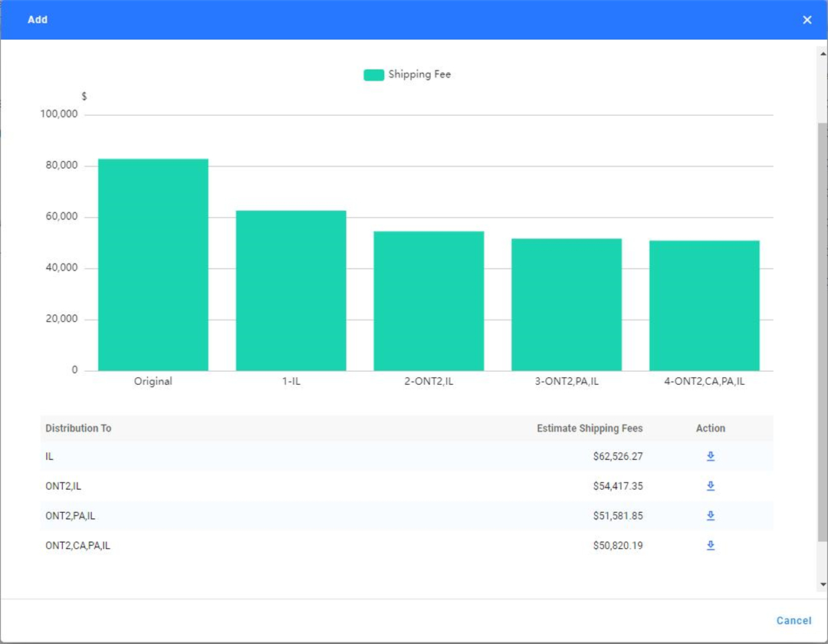Click the Shipping Fee legend label
The height and width of the screenshot is (644, 828).
pos(419,74)
